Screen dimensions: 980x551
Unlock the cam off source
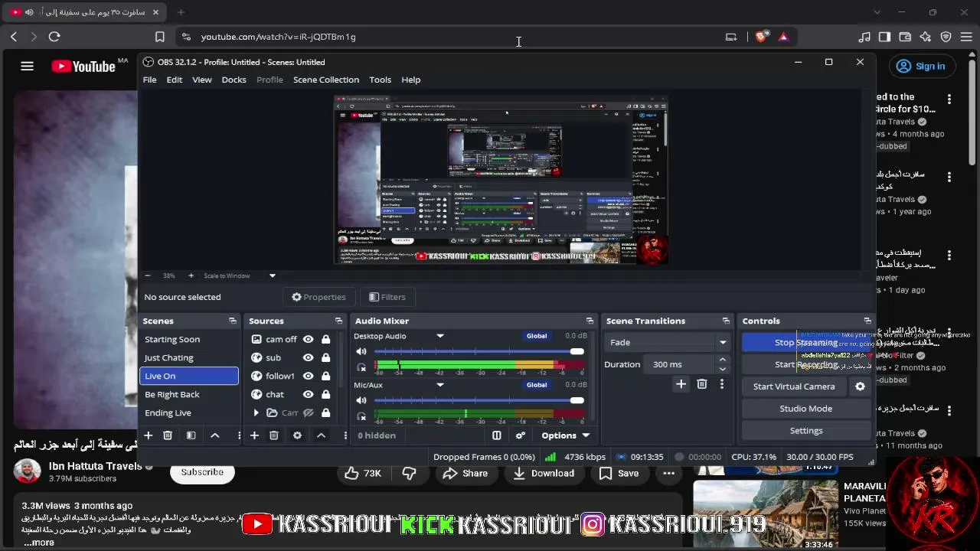[x=325, y=339]
